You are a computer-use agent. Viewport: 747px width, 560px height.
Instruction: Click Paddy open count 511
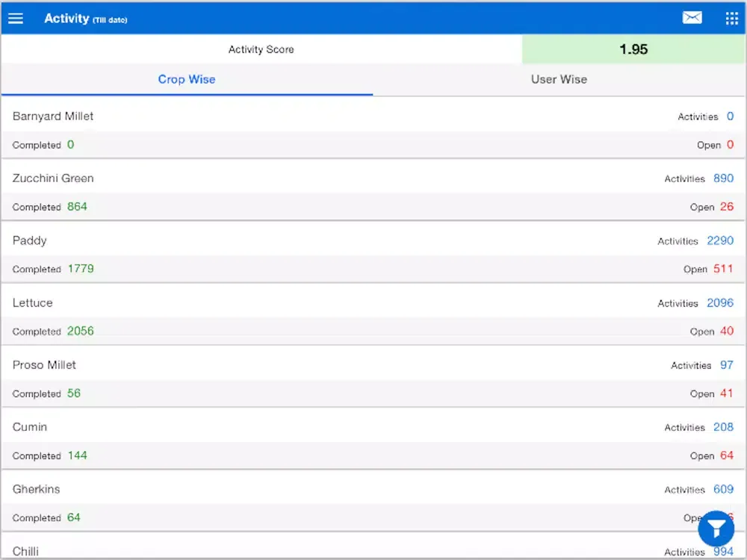[x=723, y=269]
